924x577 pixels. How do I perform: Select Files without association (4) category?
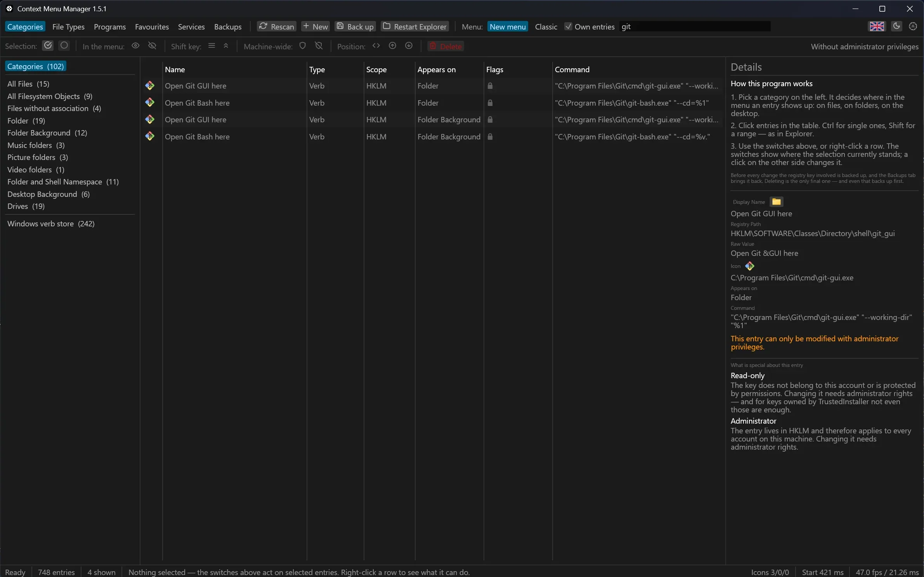(54, 108)
